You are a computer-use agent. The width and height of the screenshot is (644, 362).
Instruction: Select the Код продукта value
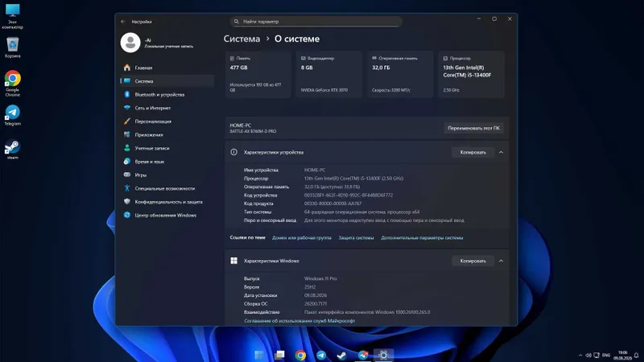click(x=332, y=204)
